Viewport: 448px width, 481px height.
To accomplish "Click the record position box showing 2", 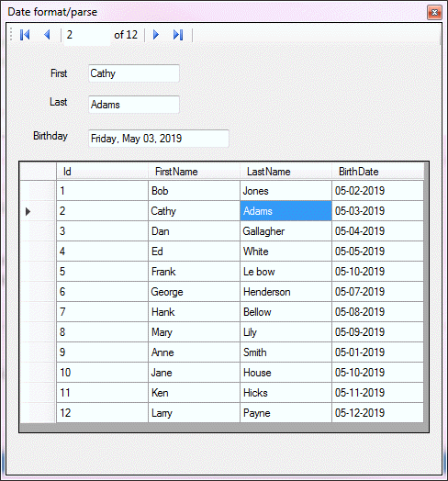I will pyautogui.click(x=87, y=35).
